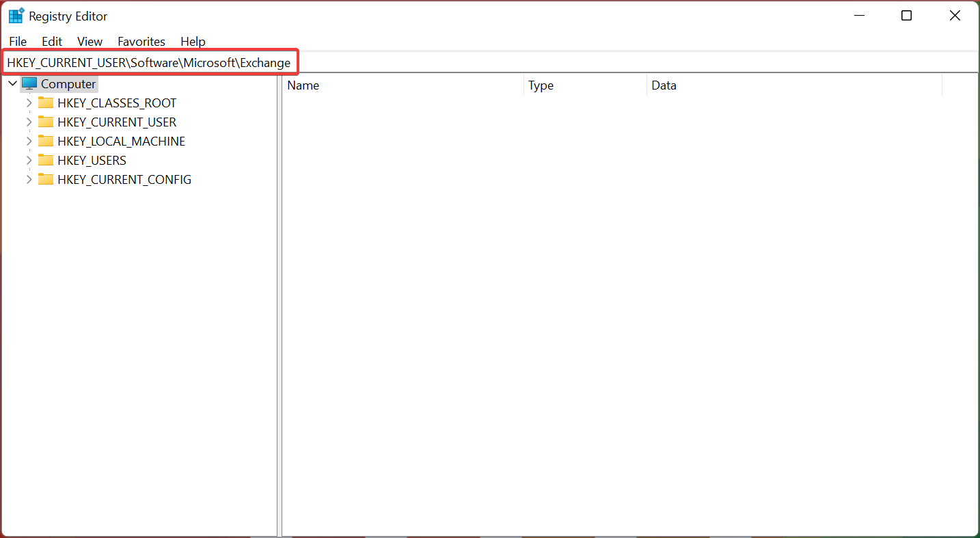Maximize the Registry Editor window

click(x=906, y=16)
